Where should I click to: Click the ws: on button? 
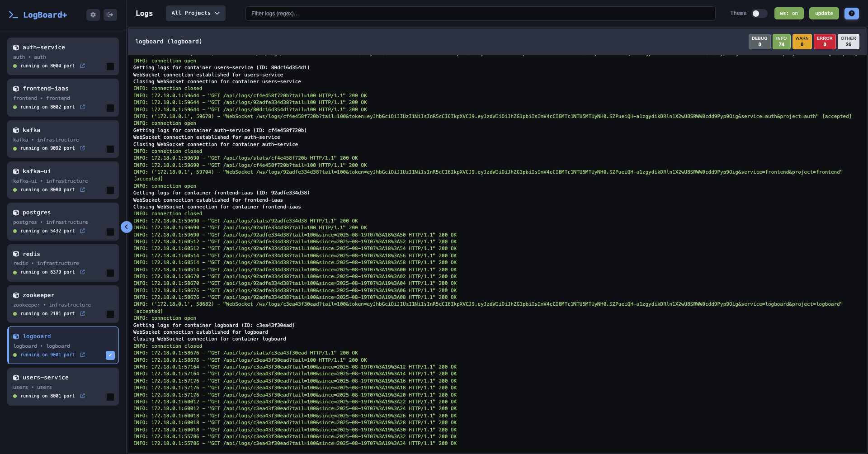tap(789, 14)
